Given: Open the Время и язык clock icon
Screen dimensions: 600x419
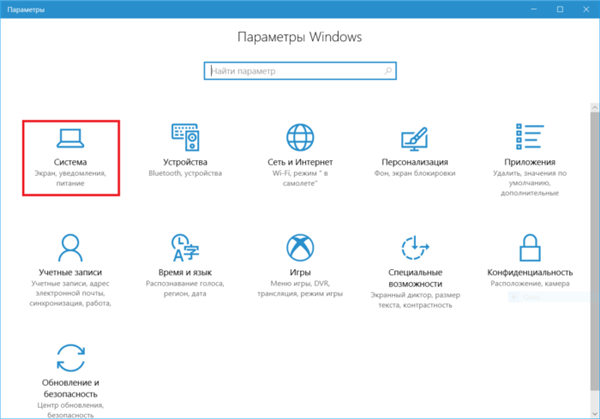Looking at the screenshot, I should [185, 248].
